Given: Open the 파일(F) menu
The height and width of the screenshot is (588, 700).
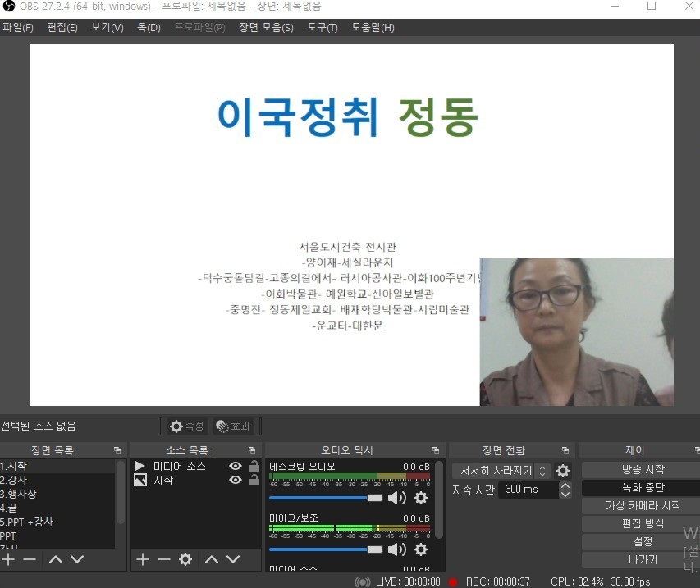Looking at the screenshot, I should click(17, 28).
